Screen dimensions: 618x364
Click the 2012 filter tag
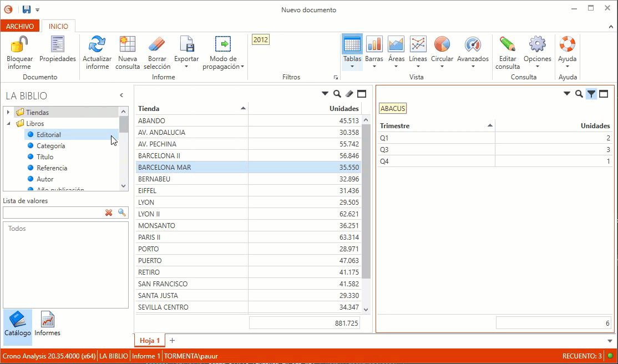pos(260,40)
